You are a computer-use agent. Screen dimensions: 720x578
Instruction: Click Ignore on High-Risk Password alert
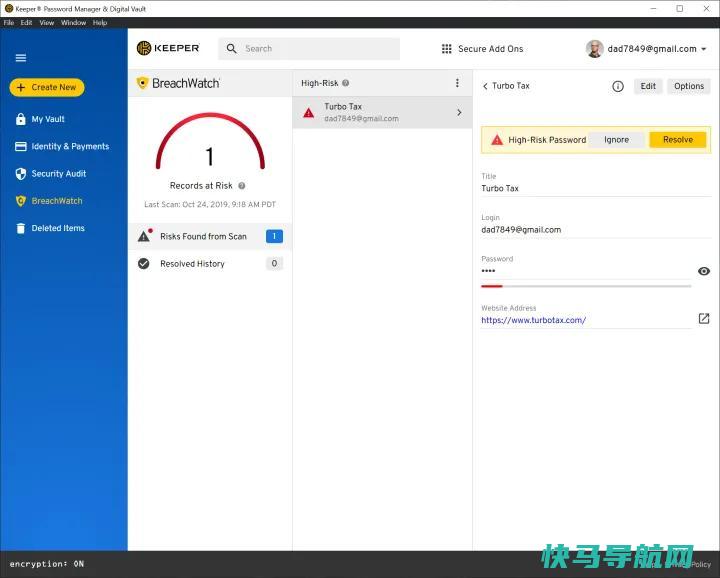[616, 140]
